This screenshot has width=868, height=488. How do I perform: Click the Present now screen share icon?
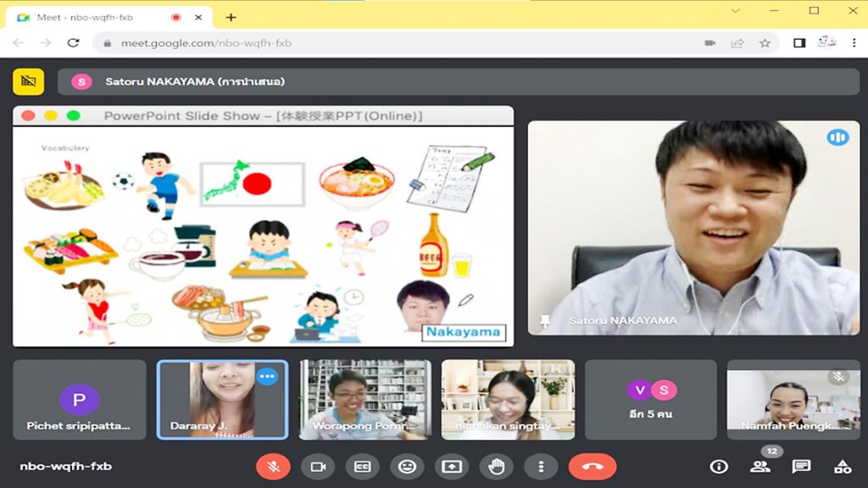452,466
